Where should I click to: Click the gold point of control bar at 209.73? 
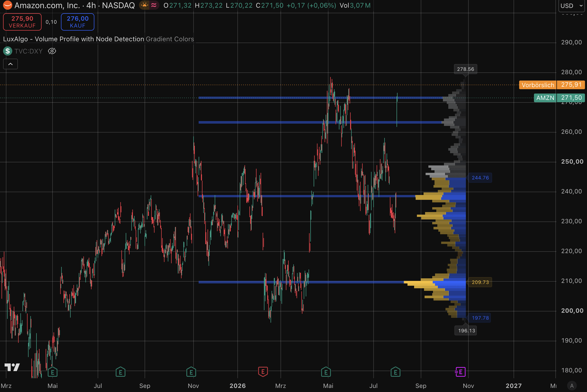point(418,283)
